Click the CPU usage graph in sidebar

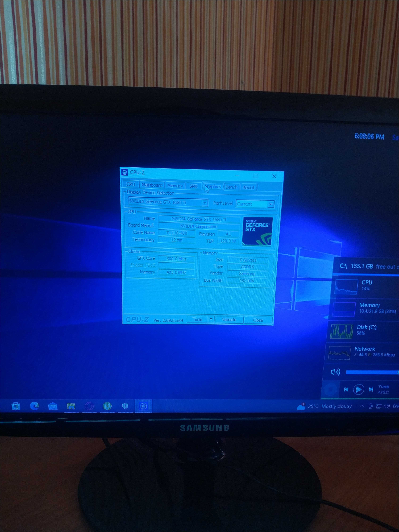346,287
